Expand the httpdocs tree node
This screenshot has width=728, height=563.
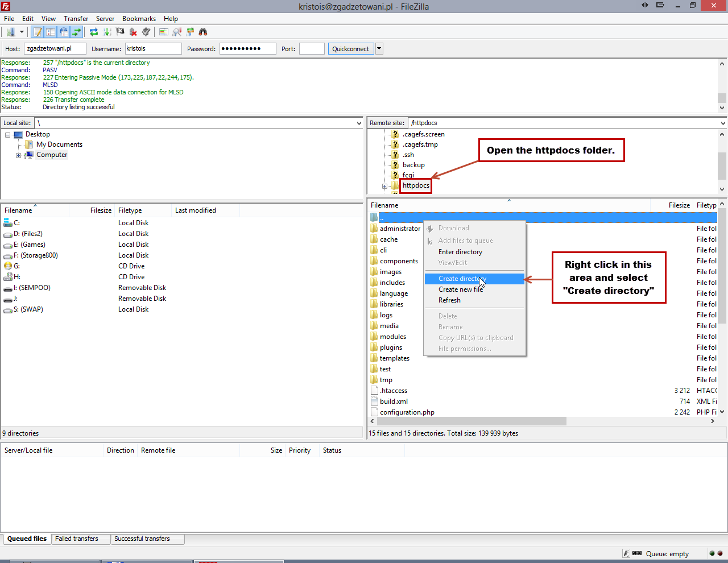pyautogui.click(x=385, y=186)
